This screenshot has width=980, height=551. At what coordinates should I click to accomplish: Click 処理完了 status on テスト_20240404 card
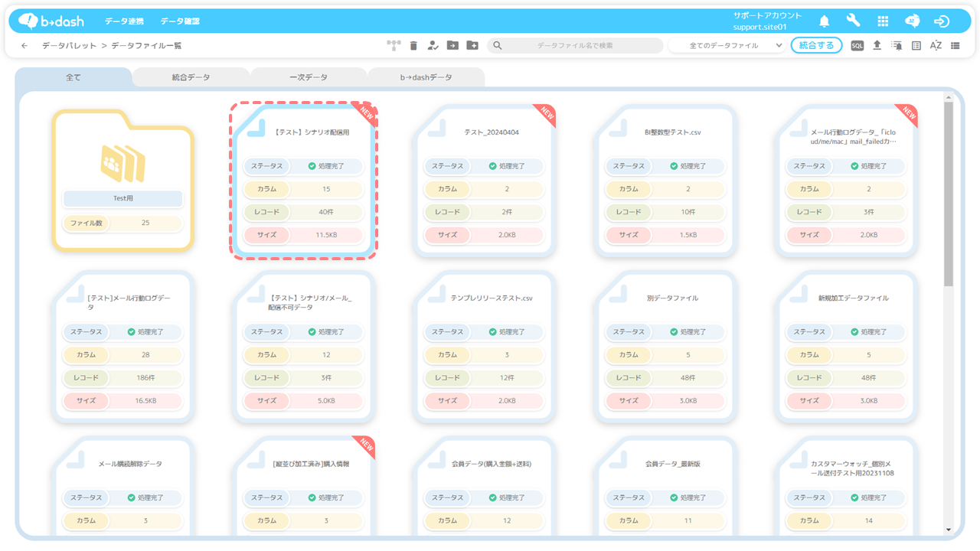(507, 166)
